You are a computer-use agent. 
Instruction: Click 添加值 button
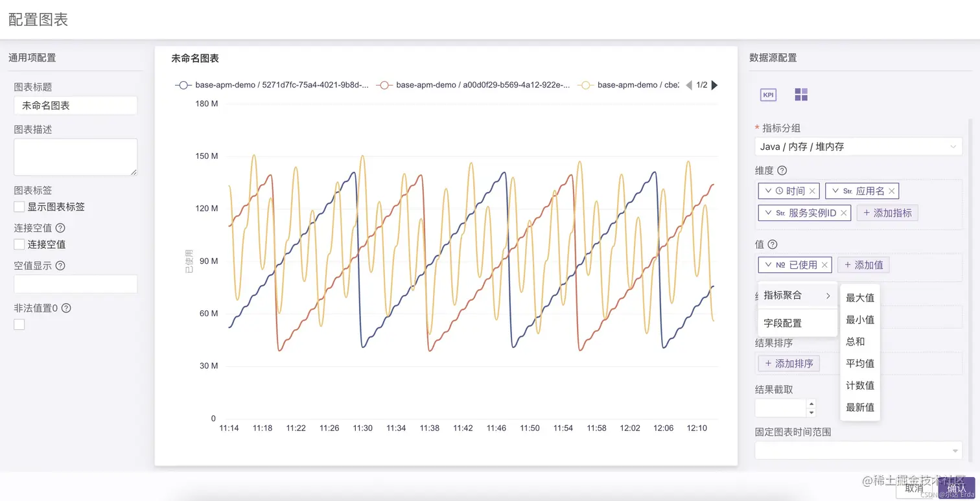(863, 264)
